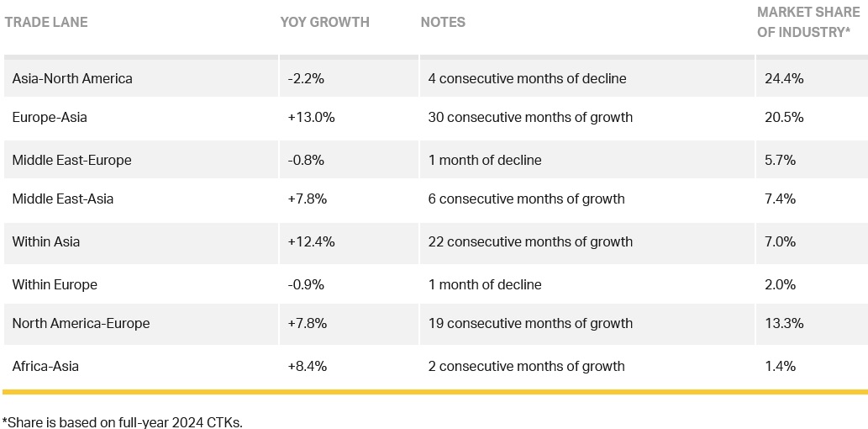This screenshot has height=429, width=868.
Task: Click the YOY GROWTH column header
Action: click(324, 23)
